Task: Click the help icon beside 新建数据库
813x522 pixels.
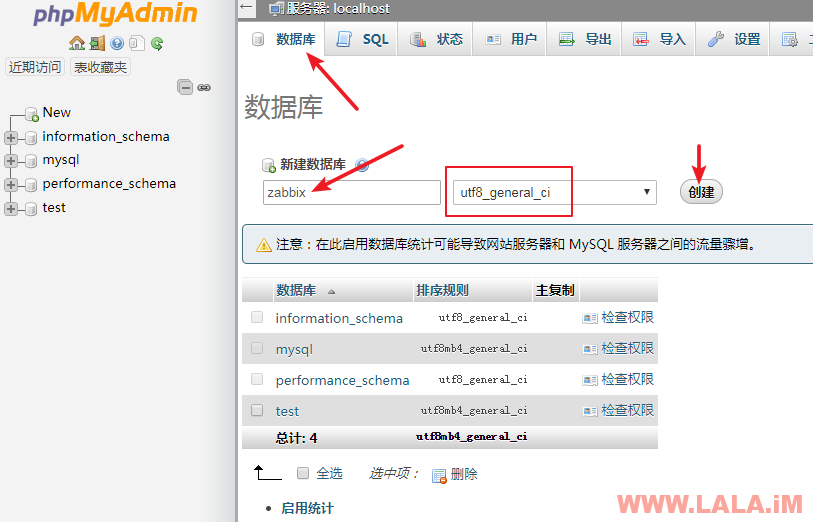Action: click(x=362, y=165)
